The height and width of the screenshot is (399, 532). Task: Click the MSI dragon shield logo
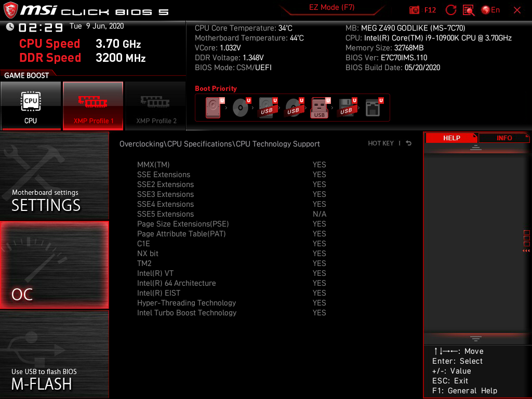[x=10, y=10]
